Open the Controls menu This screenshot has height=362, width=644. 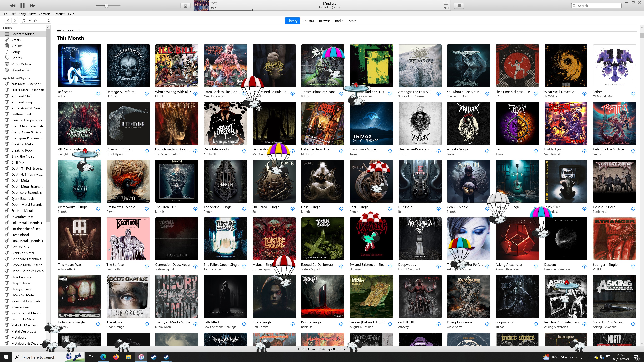[x=44, y=14]
